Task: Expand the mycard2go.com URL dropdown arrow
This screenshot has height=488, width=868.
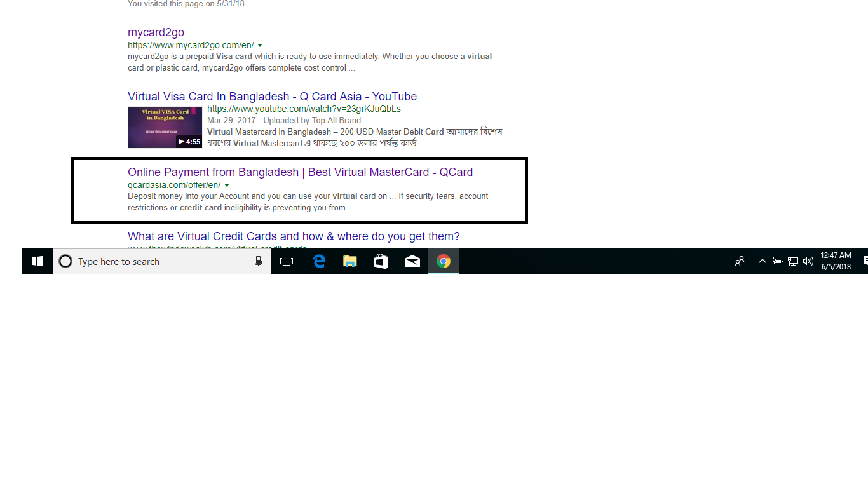Action: [x=260, y=45]
